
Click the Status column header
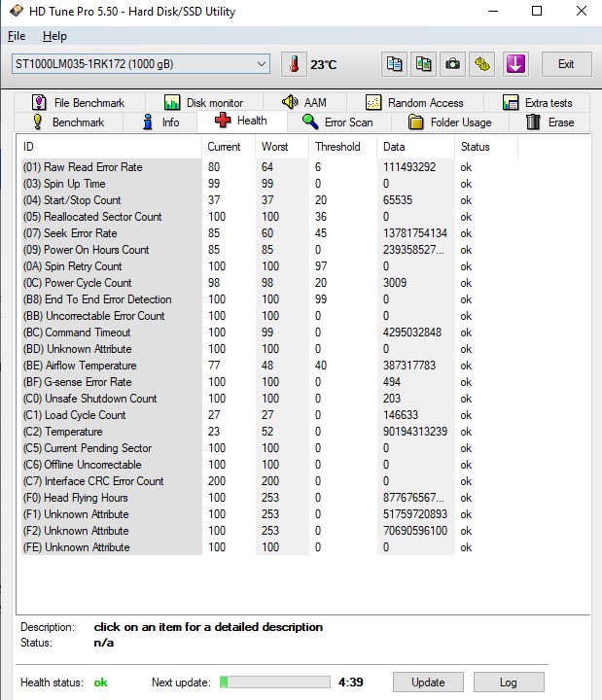coord(486,147)
